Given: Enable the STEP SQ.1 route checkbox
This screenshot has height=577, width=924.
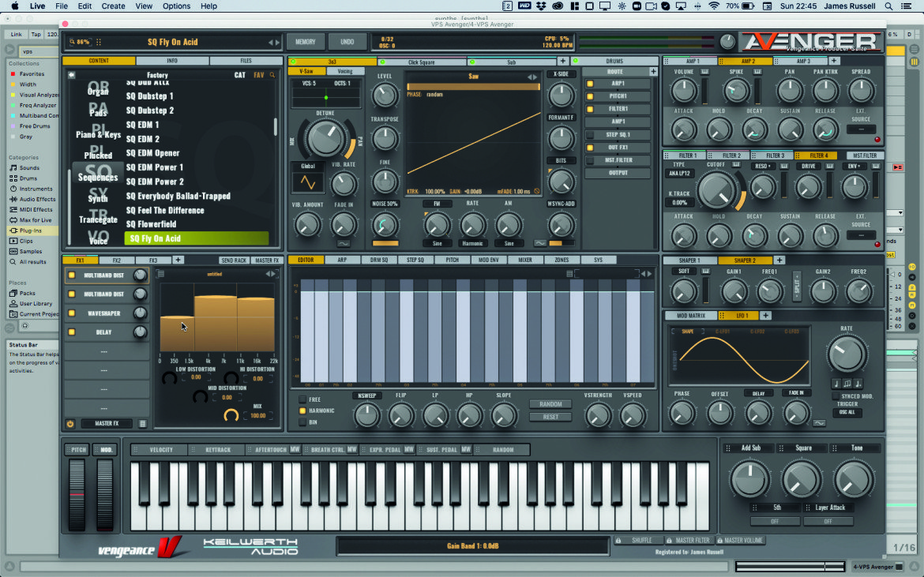Looking at the screenshot, I should point(590,135).
